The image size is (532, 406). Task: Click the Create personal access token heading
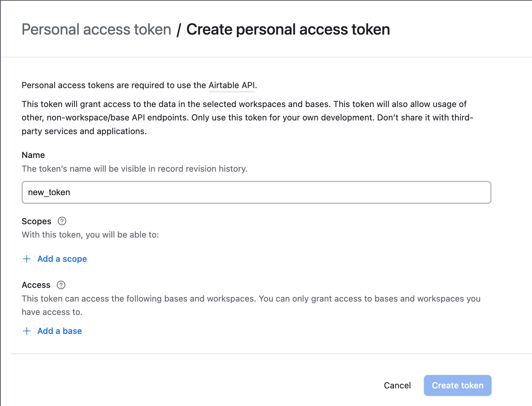pos(288,29)
